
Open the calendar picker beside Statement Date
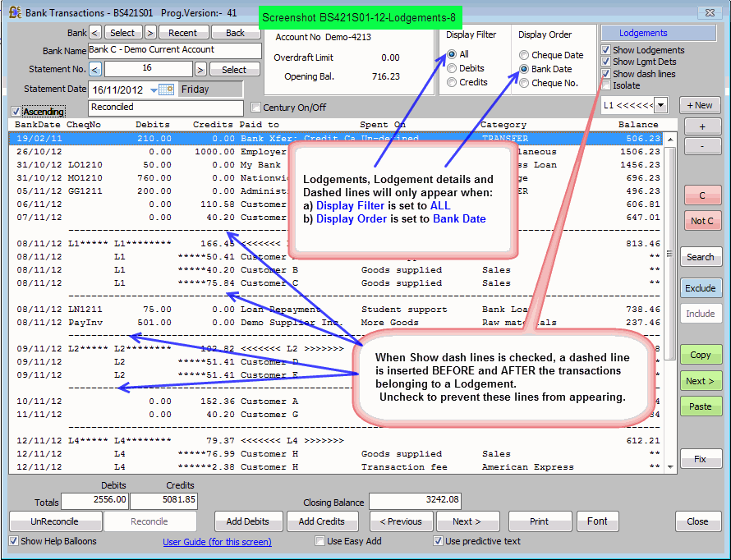tap(166, 90)
